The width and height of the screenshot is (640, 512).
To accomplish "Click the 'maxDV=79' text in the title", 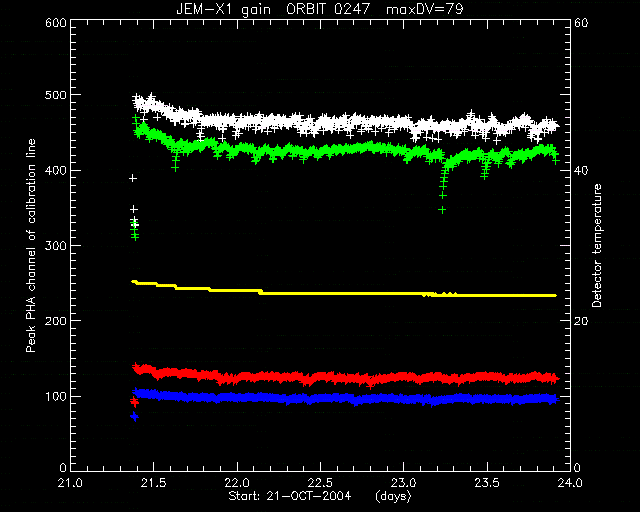I will coord(424,9).
